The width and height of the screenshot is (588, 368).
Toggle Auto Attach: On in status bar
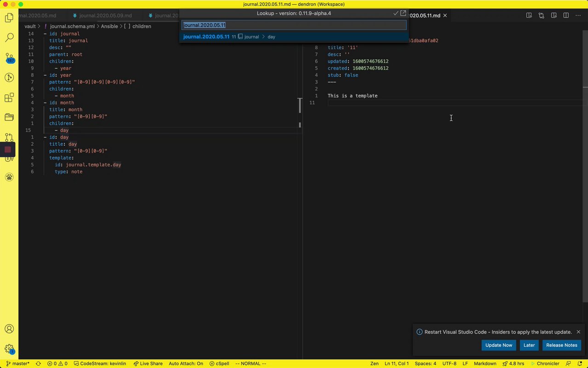click(x=186, y=363)
